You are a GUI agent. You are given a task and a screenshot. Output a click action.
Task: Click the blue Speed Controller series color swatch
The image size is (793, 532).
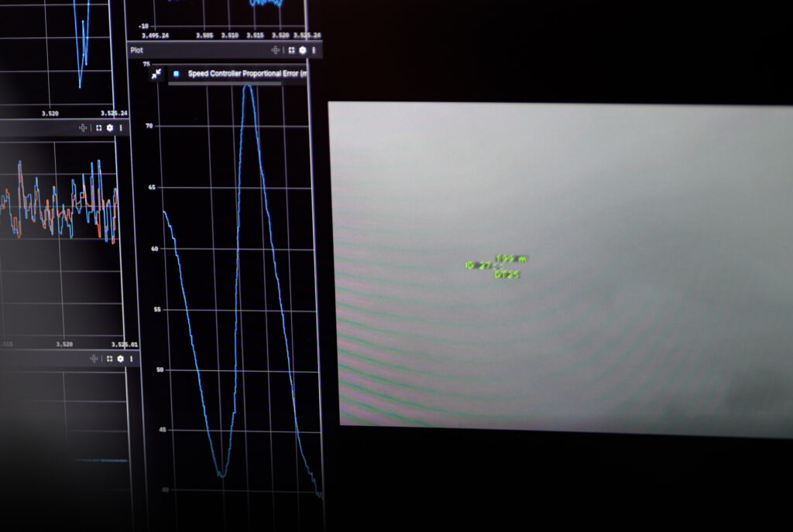tap(177, 74)
